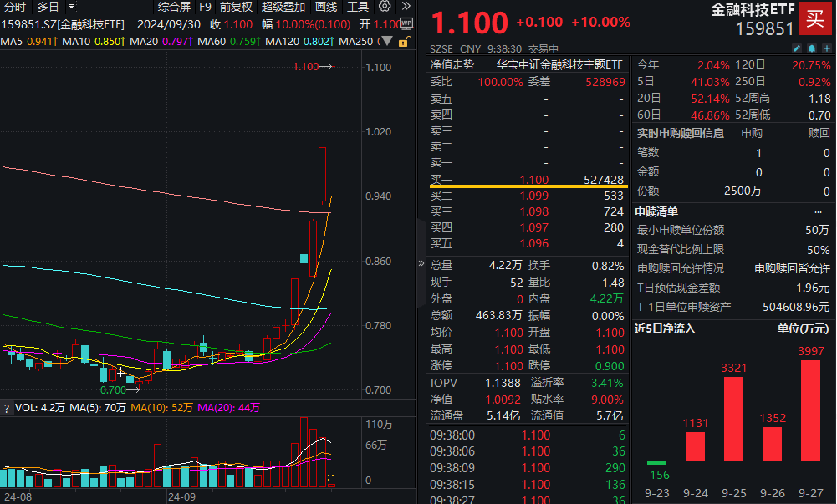Click the question mark icon near the VOL pane

(x=7, y=410)
